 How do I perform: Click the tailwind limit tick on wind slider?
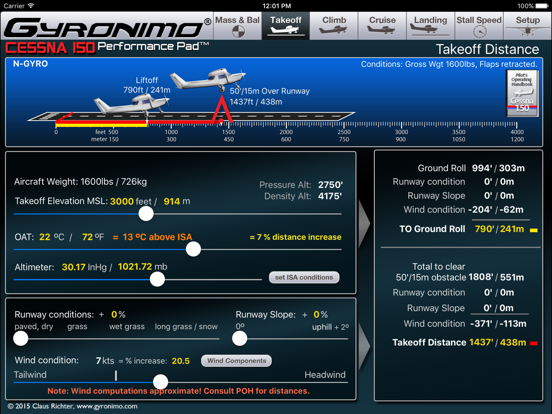116,375
